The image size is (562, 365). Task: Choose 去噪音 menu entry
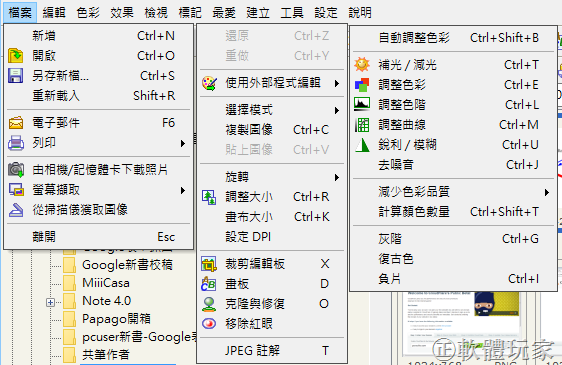tap(453, 165)
